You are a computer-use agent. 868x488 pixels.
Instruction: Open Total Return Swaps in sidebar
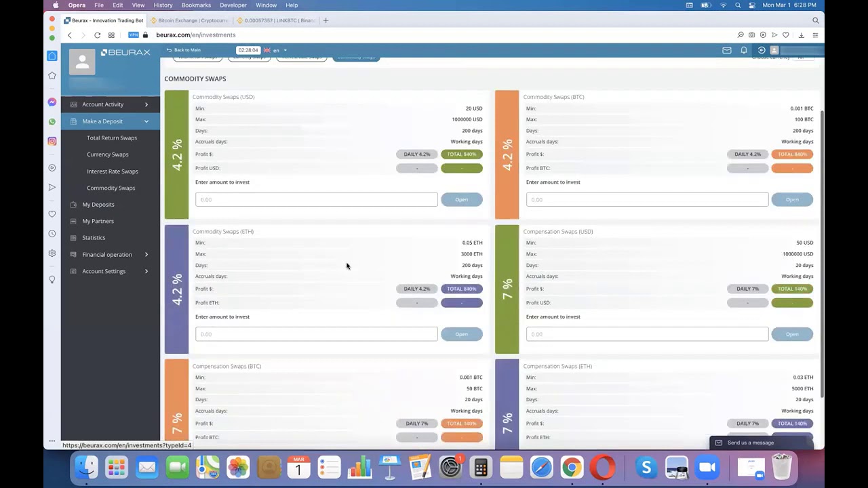click(x=112, y=138)
